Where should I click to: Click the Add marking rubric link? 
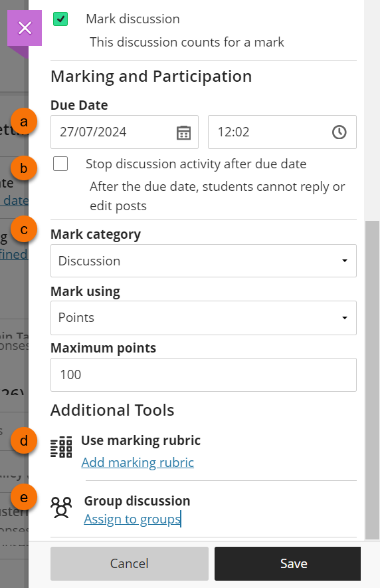[x=138, y=462]
